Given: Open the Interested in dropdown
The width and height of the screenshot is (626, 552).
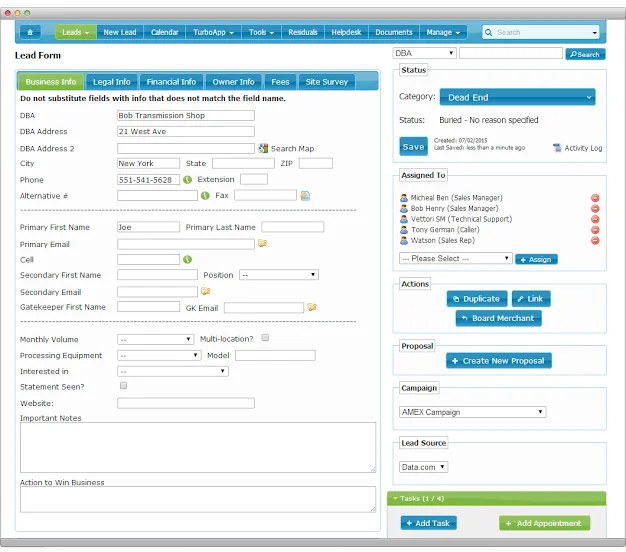Looking at the screenshot, I should point(173,371).
